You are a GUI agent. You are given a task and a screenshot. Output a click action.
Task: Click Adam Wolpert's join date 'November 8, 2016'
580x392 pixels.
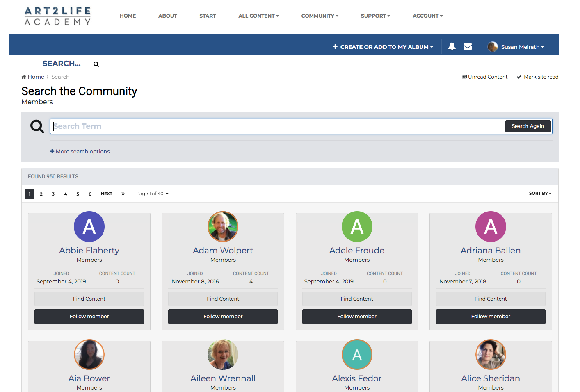coord(195,282)
